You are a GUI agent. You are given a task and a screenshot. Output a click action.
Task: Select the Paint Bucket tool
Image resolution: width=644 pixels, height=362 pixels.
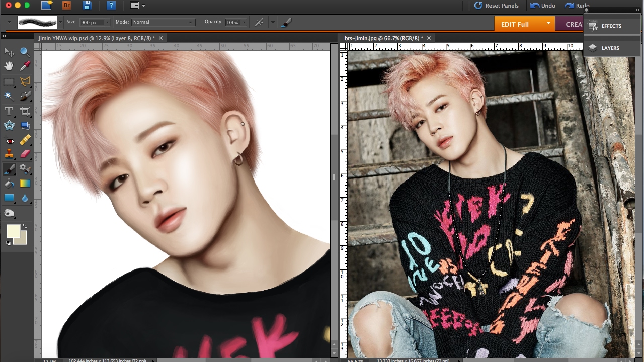[9, 184]
